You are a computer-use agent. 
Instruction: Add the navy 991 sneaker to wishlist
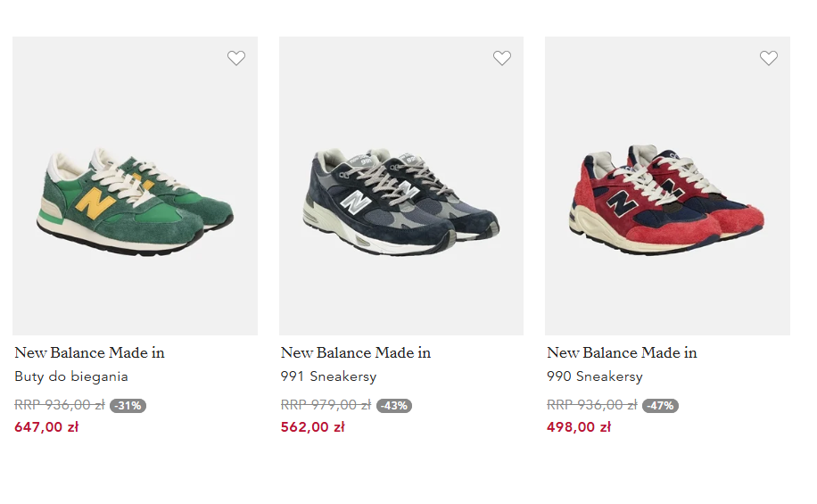point(502,58)
